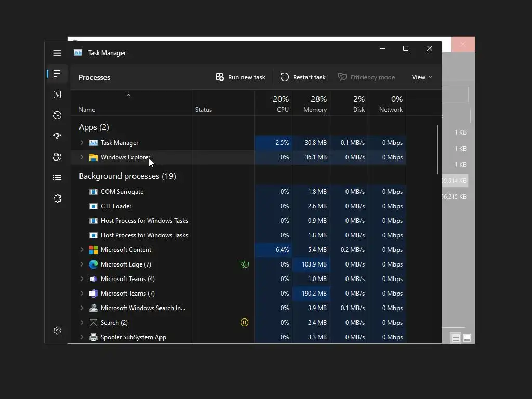The width and height of the screenshot is (532, 399).
Task: Open the App history sidebar icon
Action: pyautogui.click(x=57, y=115)
